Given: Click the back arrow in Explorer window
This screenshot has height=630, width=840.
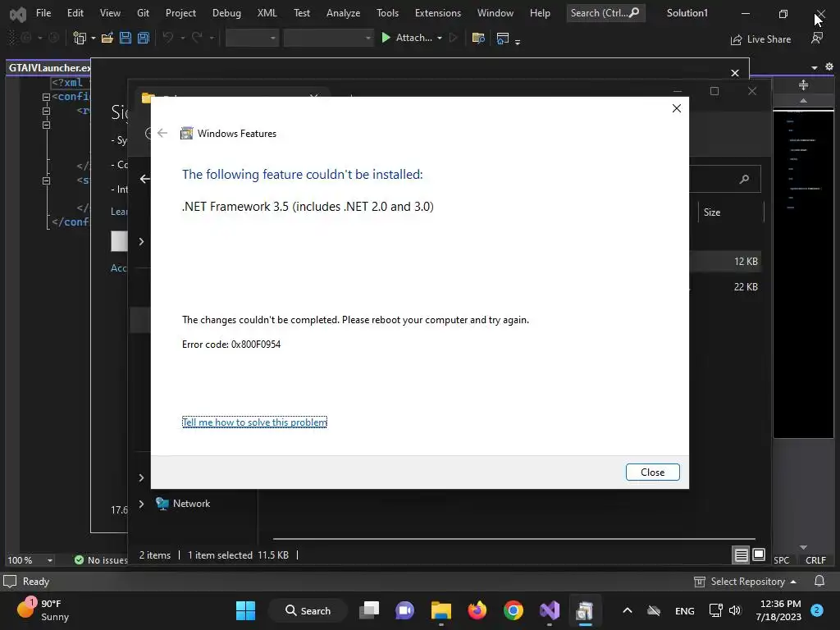Looking at the screenshot, I should 144,179.
